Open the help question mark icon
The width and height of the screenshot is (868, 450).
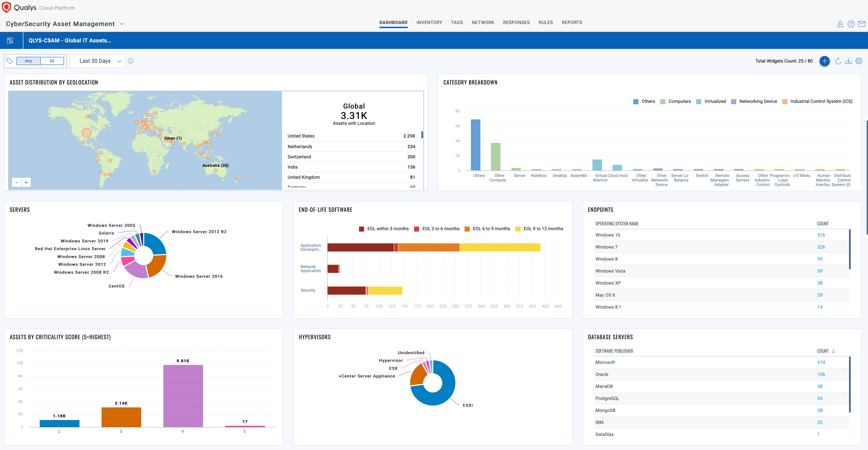click(x=851, y=24)
